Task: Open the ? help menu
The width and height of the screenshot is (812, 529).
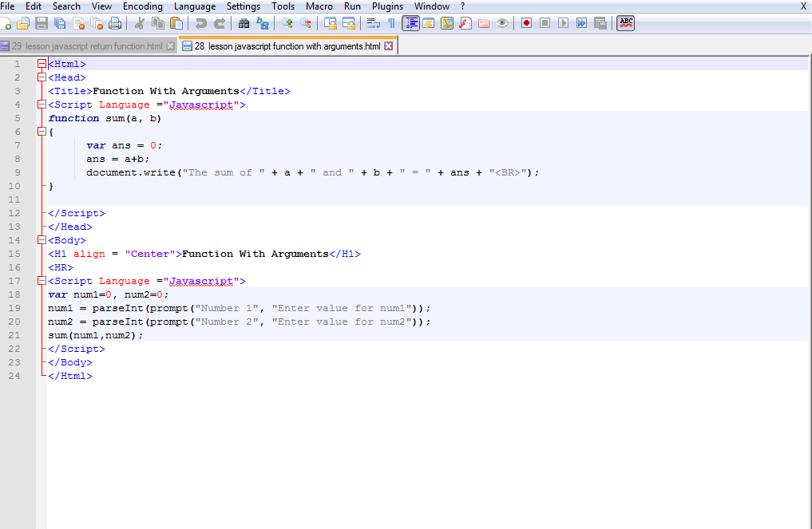Action: coord(462,6)
